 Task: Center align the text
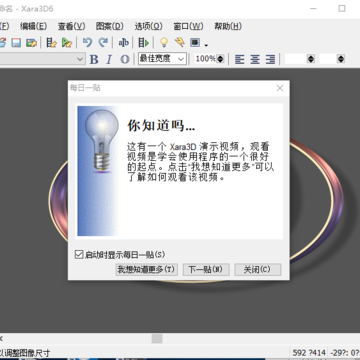pos(255,59)
